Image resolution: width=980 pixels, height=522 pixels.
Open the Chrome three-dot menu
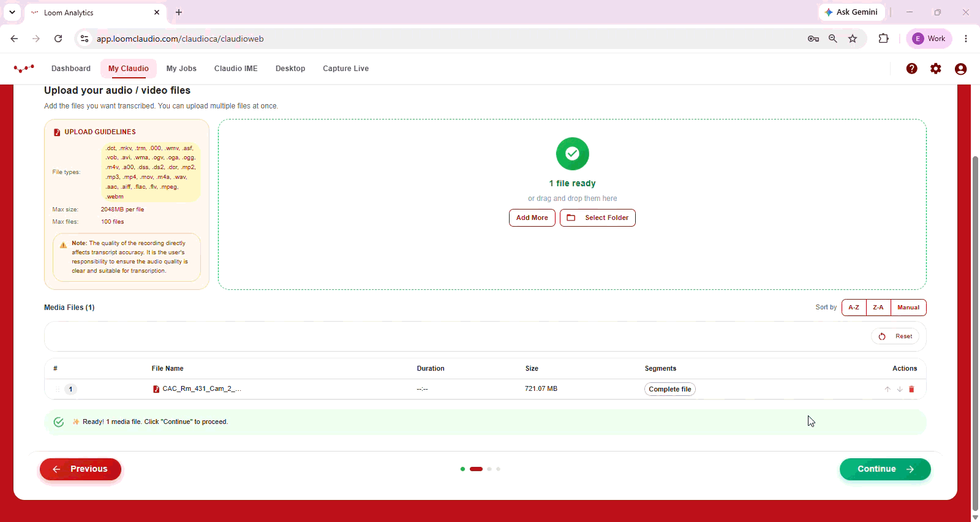[966, 39]
